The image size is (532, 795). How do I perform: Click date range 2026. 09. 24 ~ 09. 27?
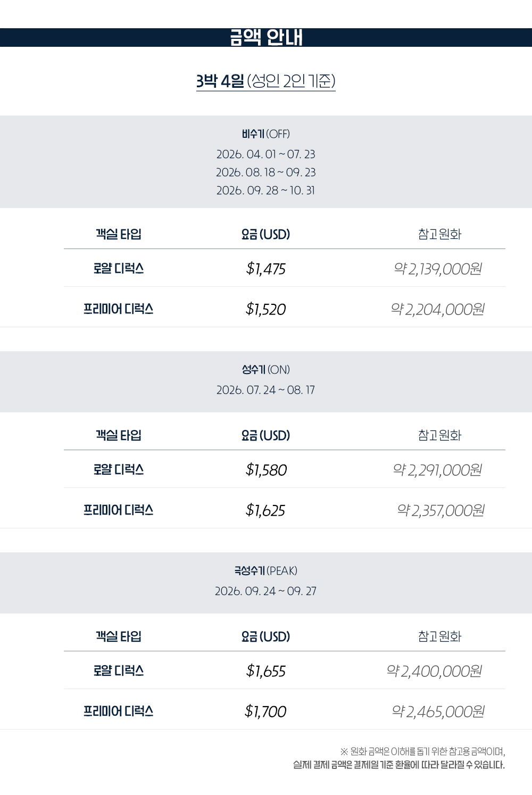[265, 591]
